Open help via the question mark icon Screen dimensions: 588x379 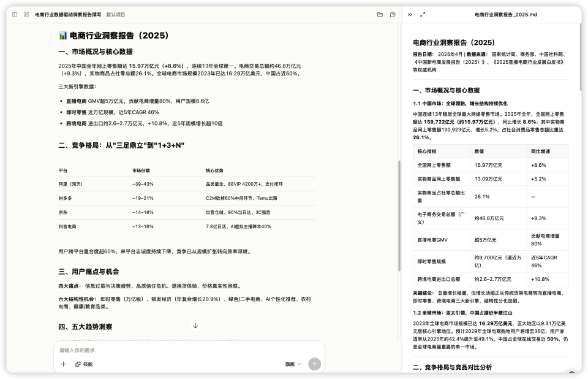click(x=392, y=13)
